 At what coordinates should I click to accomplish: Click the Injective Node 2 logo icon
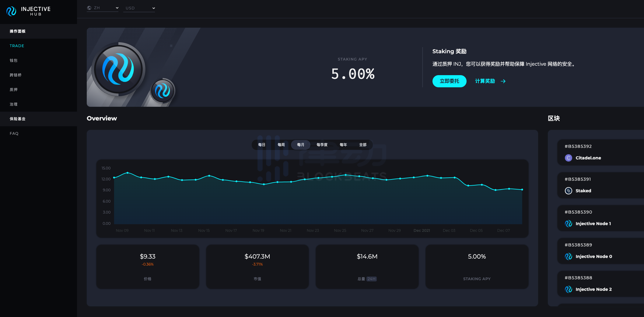[x=568, y=289]
